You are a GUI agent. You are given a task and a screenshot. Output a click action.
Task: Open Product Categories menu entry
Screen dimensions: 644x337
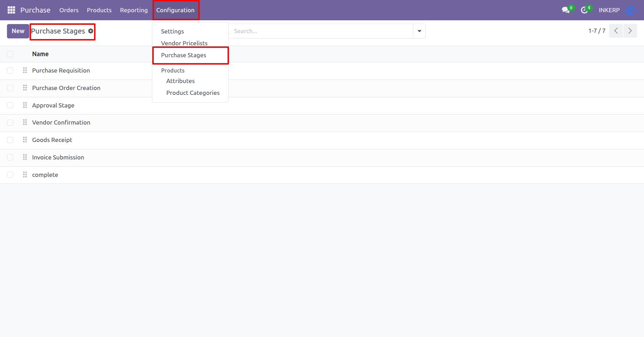pos(190,93)
